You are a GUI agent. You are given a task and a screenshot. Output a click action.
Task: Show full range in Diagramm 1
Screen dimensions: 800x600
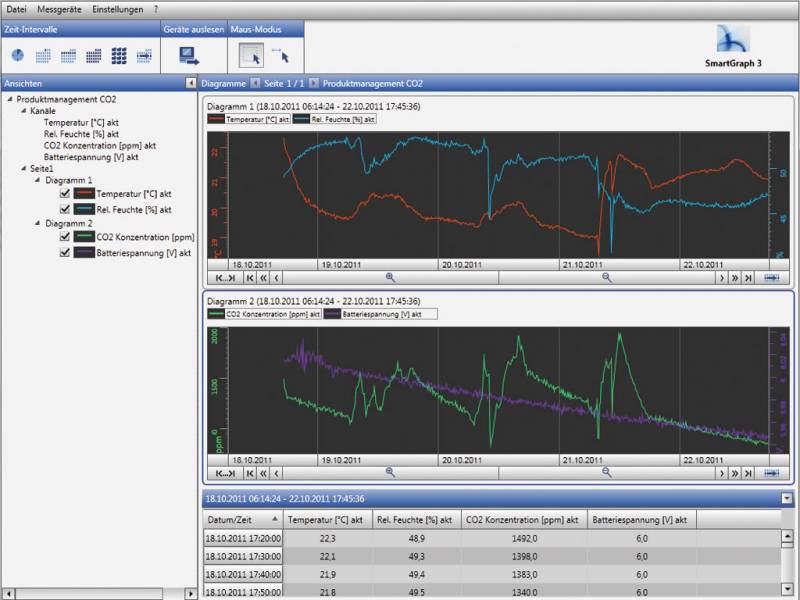point(225,278)
